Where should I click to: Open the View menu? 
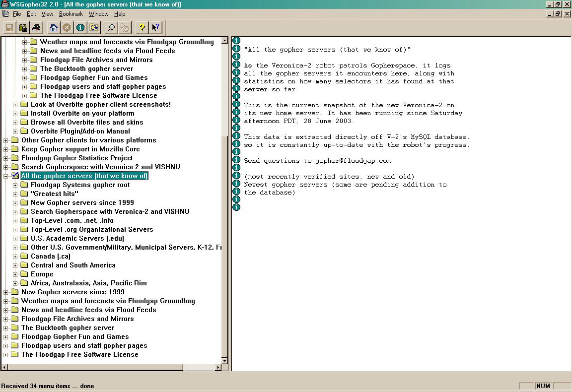click(x=48, y=14)
